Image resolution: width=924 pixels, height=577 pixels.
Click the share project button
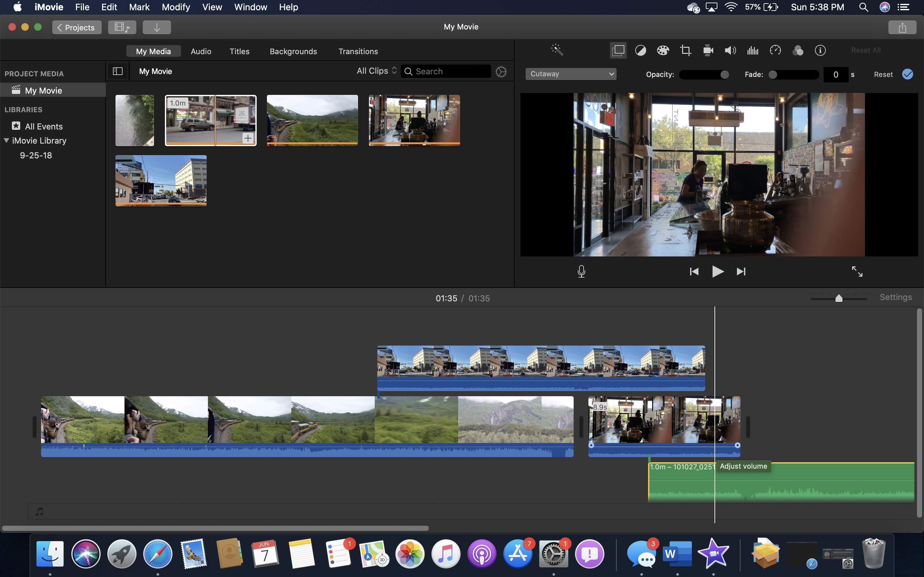pos(902,27)
